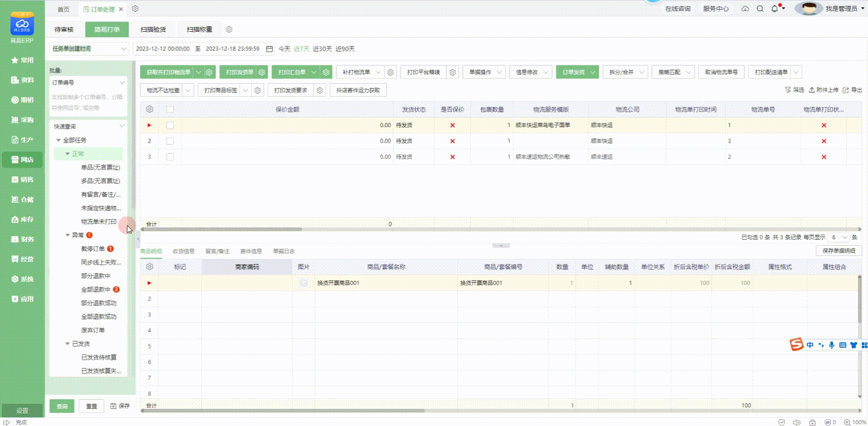868x426 pixels.
Task: Toggle the select-all checkbox in table header
Action: pyautogui.click(x=170, y=109)
